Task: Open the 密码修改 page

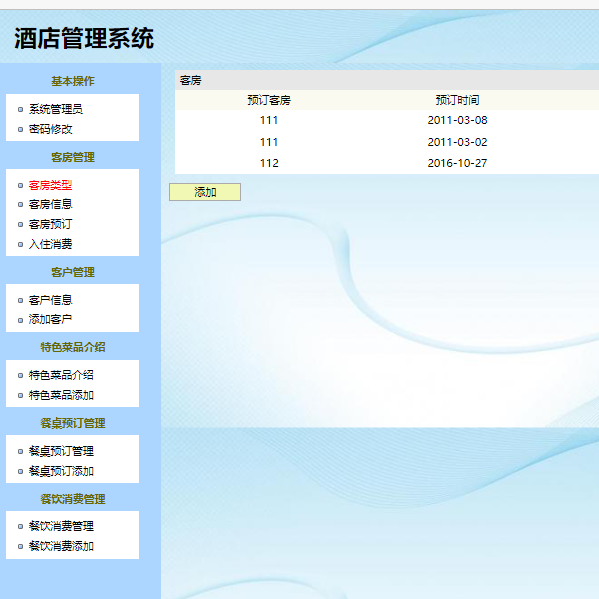Action: click(50, 129)
